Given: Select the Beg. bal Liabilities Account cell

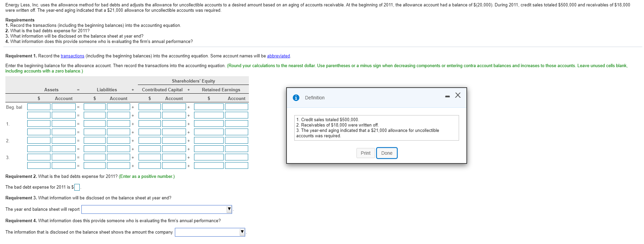Looking at the screenshot, I should click(118, 107).
